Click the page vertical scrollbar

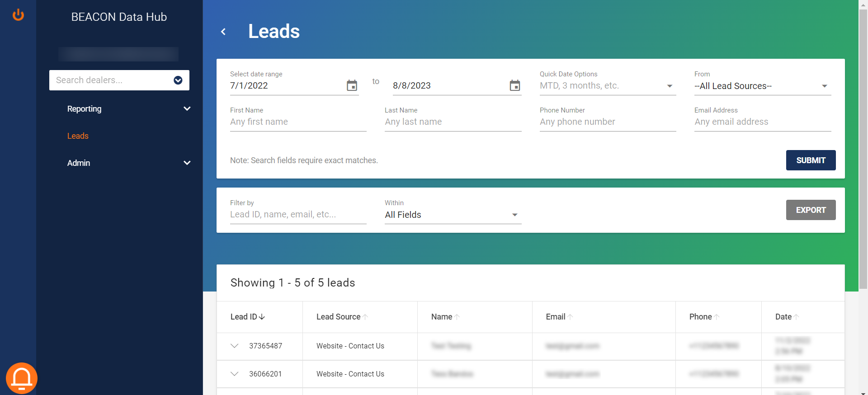point(863,149)
